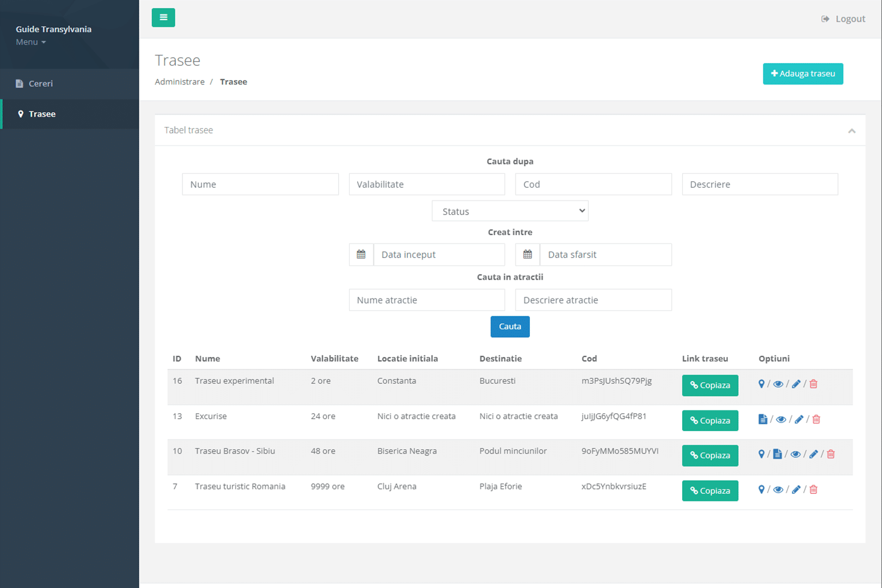Viewport: 882px width, 588px height.
Task: Delete Traseu Brasov - Sibiu with trash icon
Action: point(831,454)
